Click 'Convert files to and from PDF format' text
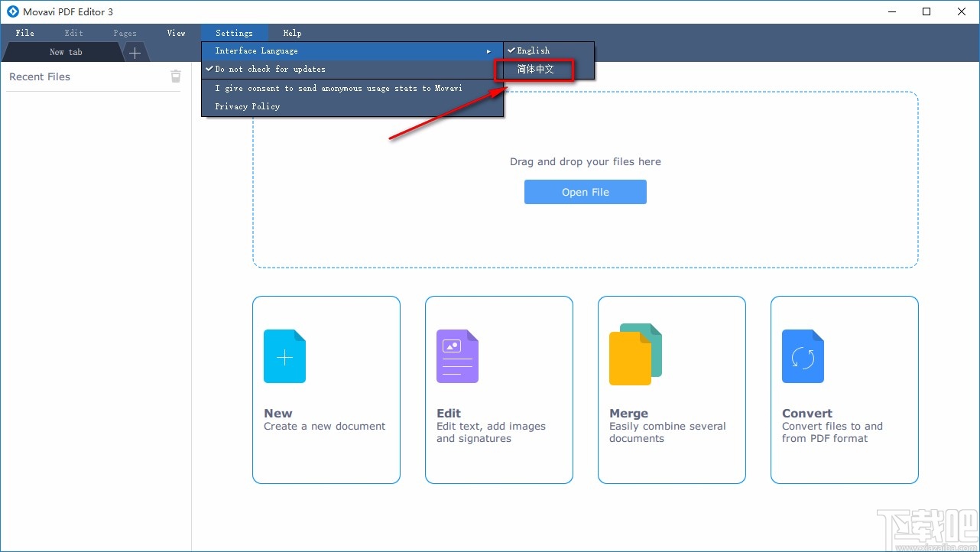Screen dimensions: 980x552 832,432
